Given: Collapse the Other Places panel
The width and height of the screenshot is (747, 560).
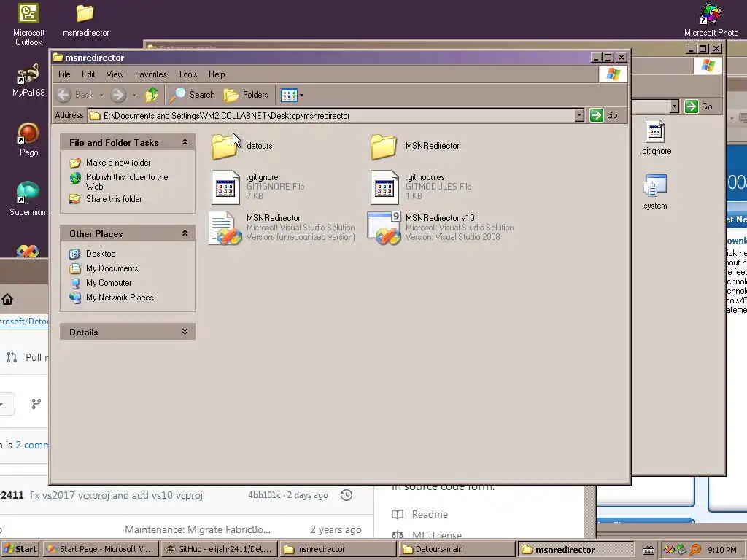Looking at the screenshot, I should click(185, 233).
